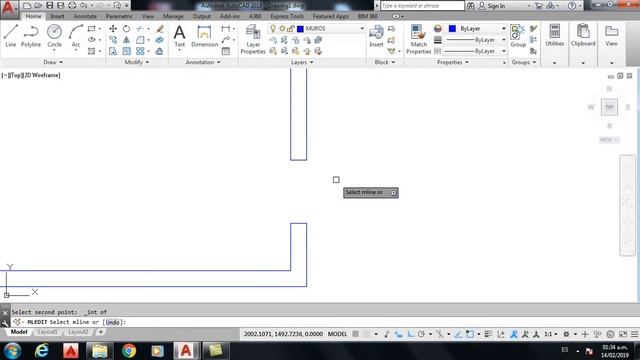
Task: Toggle polar tracking in status bar
Action: [421, 334]
